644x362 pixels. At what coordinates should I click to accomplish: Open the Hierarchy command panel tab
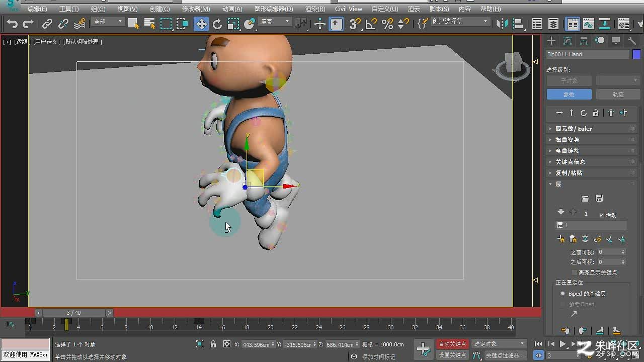(x=584, y=41)
